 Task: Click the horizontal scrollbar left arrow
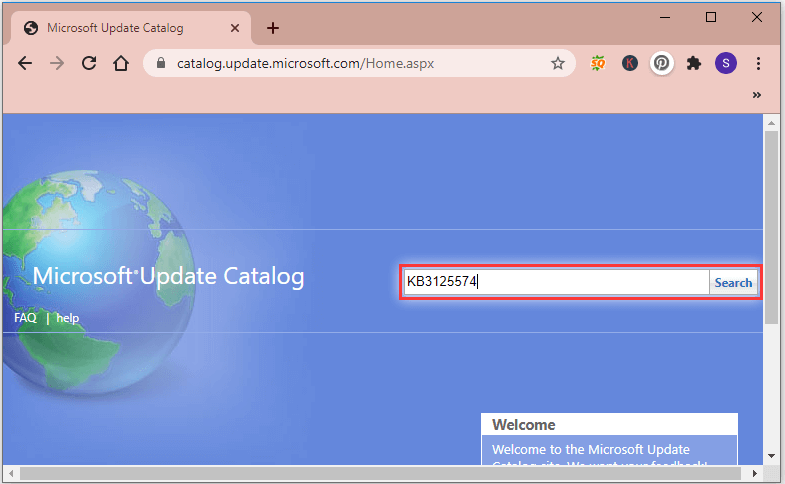click(x=11, y=473)
